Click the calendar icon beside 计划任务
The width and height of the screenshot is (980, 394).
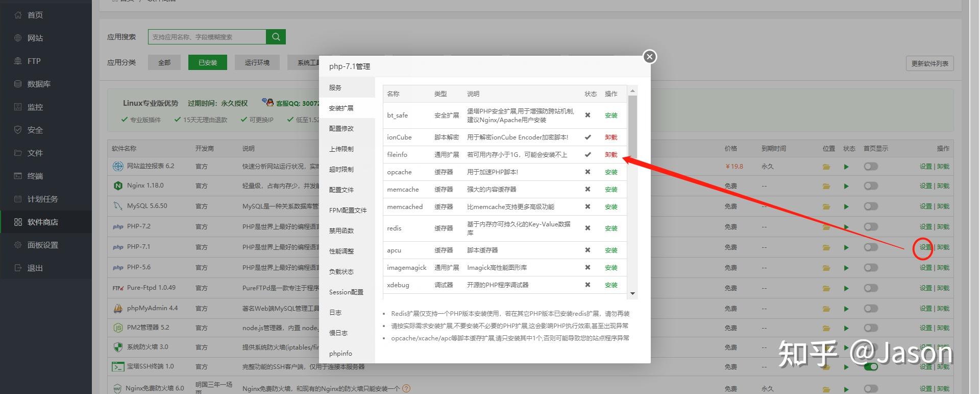(18, 199)
